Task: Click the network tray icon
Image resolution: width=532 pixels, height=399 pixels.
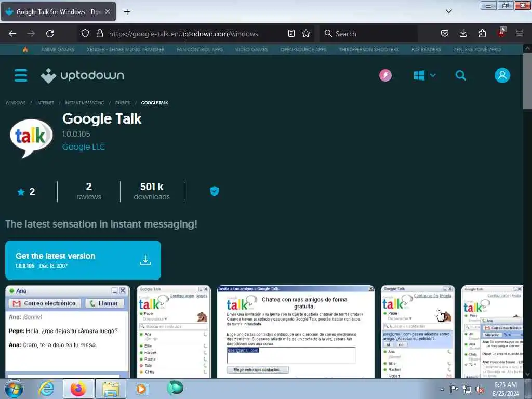Action: tap(467, 389)
